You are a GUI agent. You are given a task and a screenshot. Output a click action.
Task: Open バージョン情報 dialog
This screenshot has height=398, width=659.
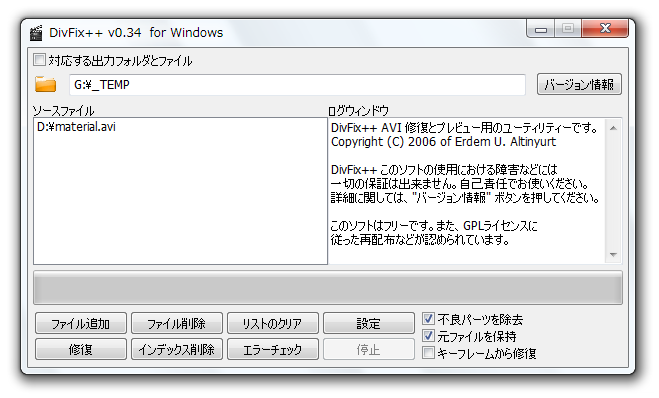(x=579, y=84)
